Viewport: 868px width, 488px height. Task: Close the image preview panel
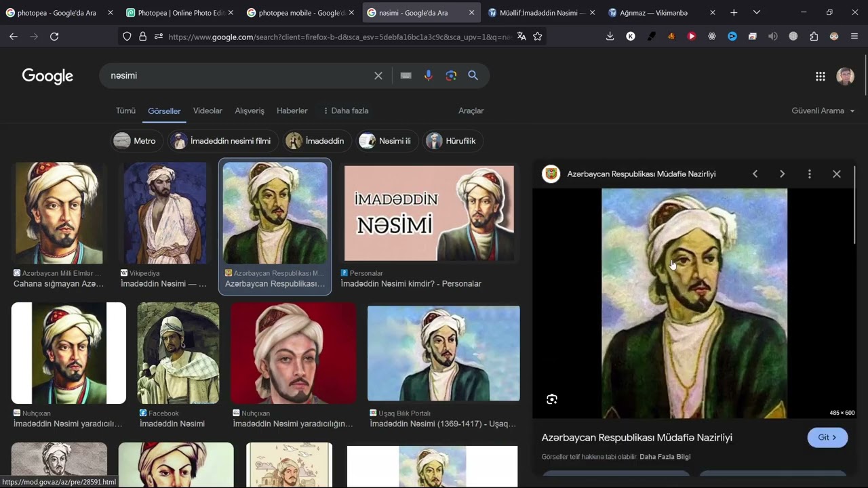coord(837,174)
